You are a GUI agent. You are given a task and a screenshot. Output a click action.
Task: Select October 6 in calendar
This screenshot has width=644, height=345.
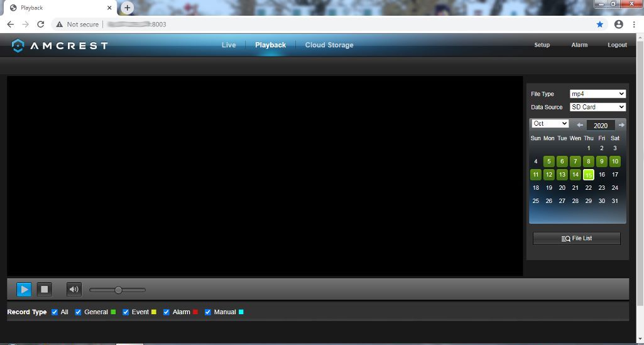point(562,162)
